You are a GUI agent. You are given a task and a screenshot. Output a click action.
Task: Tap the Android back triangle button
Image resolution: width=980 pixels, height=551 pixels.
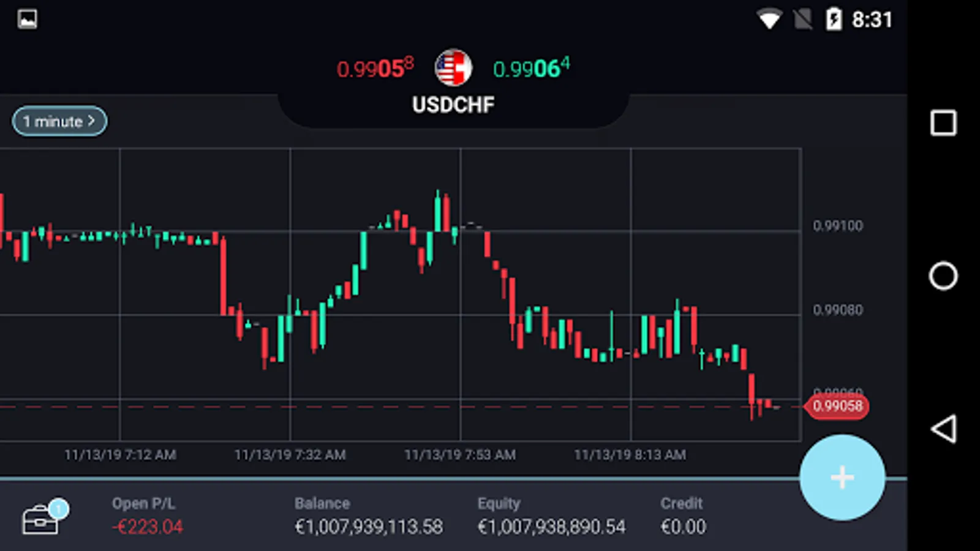click(x=943, y=429)
